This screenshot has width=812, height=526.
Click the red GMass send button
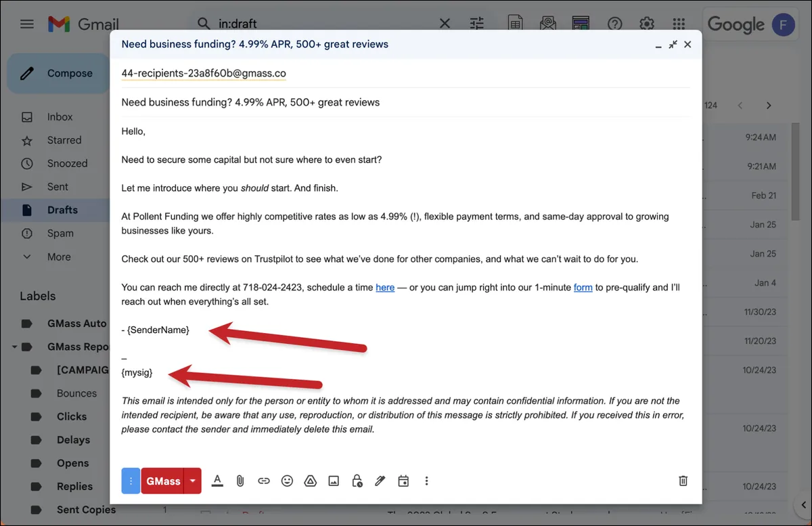163,481
